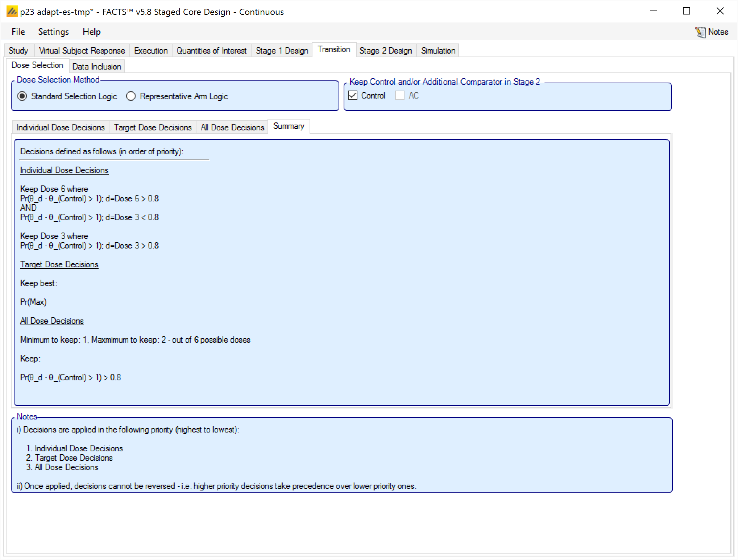Go to the Simulation tab

coord(438,51)
